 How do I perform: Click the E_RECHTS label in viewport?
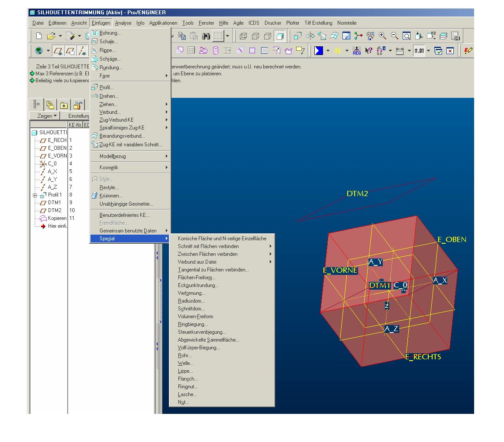[x=423, y=357]
